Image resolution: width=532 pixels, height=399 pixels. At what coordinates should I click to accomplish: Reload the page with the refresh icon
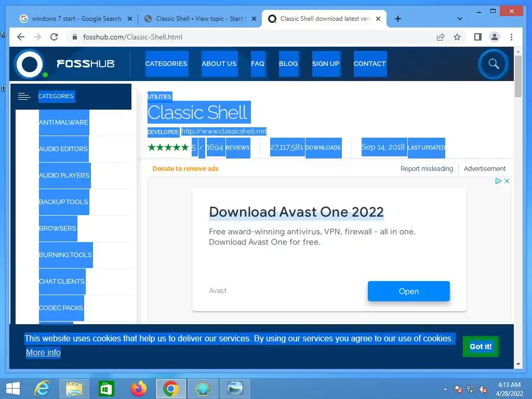[x=54, y=37]
